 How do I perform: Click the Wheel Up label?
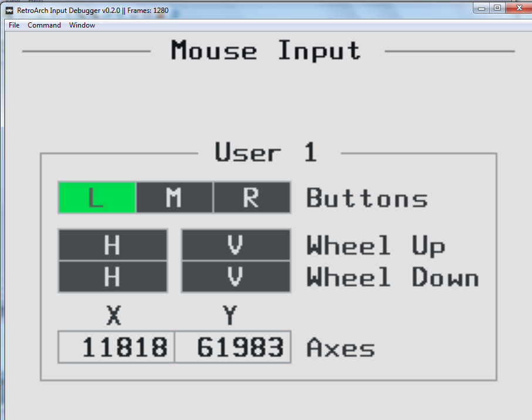point(376,245)
